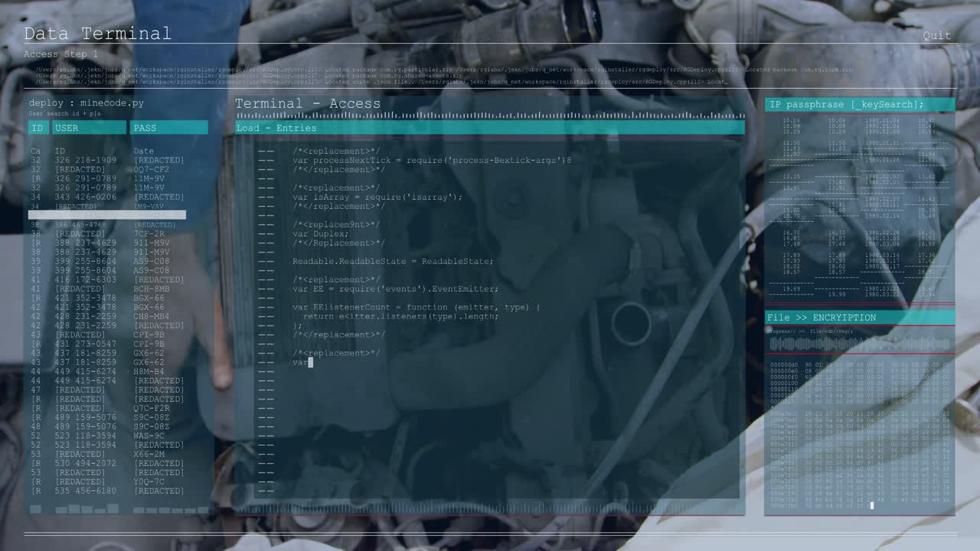This screenshot has width=980, height=551.
Task: Select the user row '326 218-1909'
Action: coord(107,160)
